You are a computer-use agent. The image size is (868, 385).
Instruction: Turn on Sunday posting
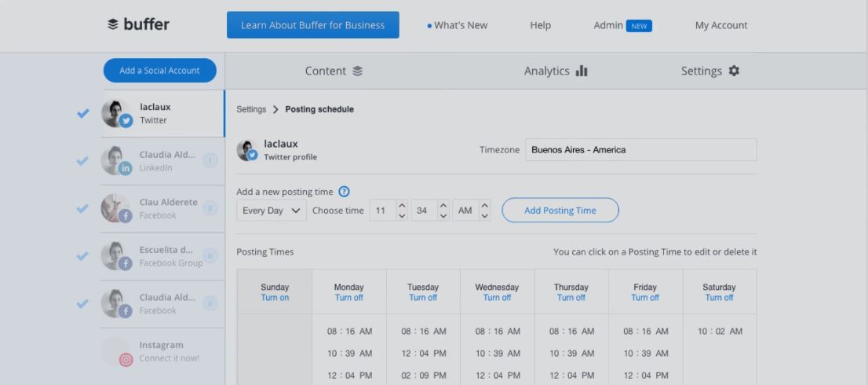click(x=275, y=298)
